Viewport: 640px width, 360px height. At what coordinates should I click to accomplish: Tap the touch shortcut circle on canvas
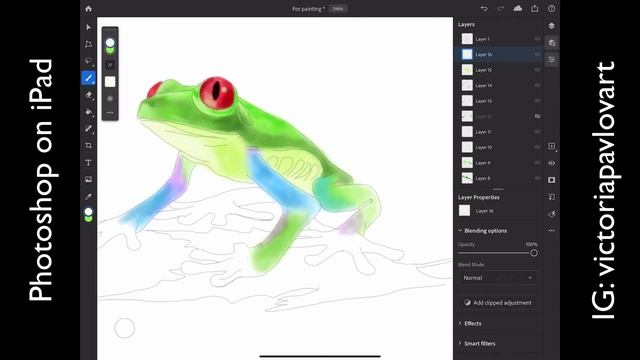point(124,328)
